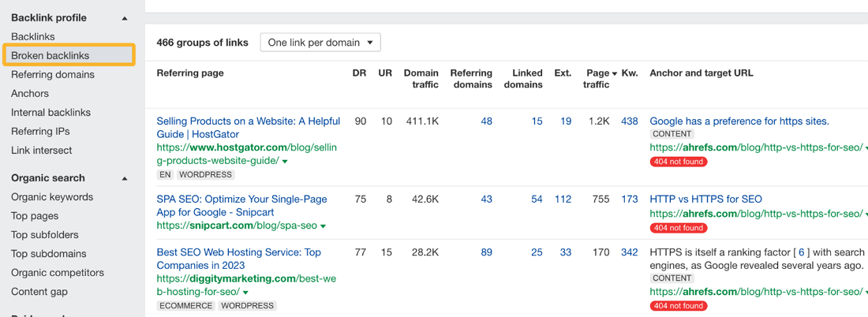Open Top subfolders report
Image resolution: width=868 pixels, height=317 pixels.
[x=45, y=235]
